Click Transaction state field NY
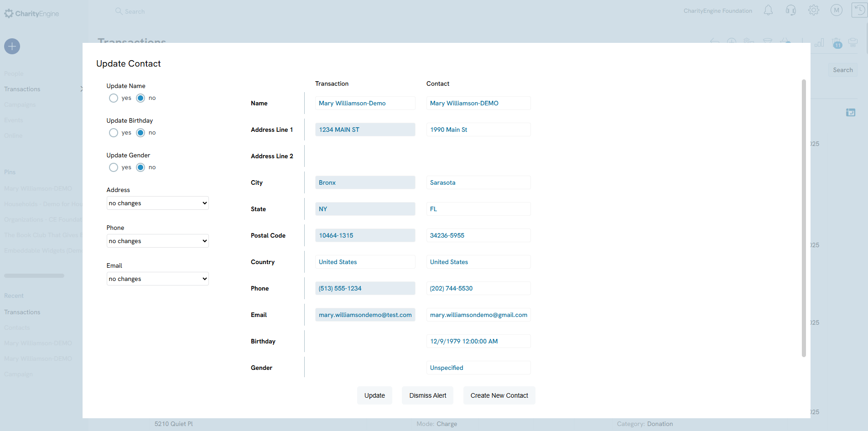The height and width of the screenshot is (431, 868). [x=365, y=209]
